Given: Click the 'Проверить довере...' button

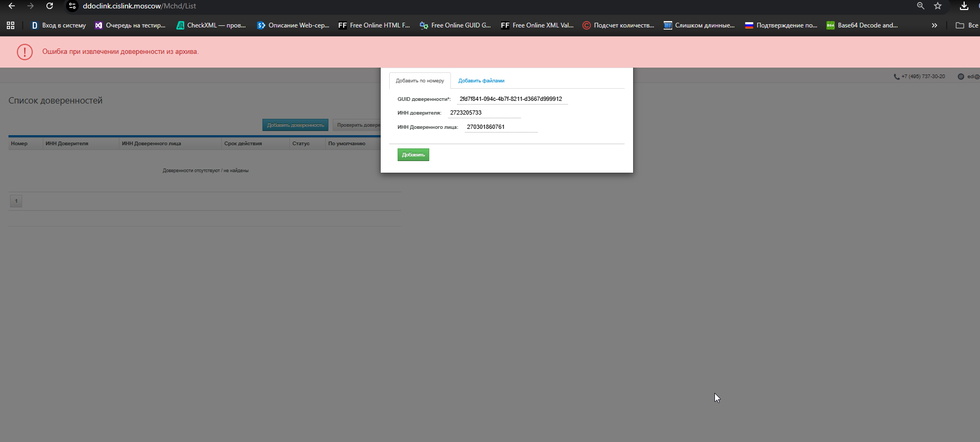Looking at the screenshot, I should (x=357, y=125).
